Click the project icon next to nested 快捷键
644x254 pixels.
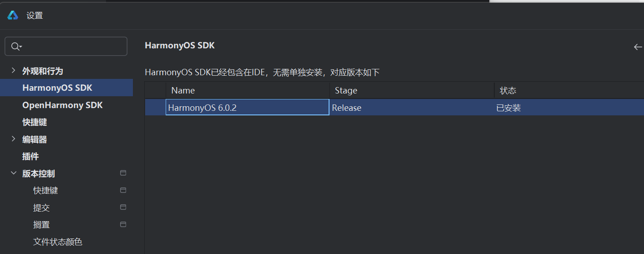(123, 190)
